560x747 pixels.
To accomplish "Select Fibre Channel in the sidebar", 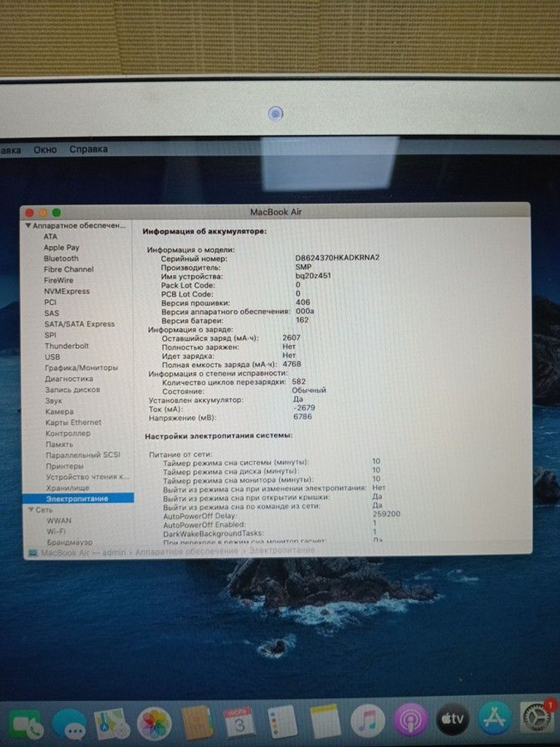I will 69,269.
